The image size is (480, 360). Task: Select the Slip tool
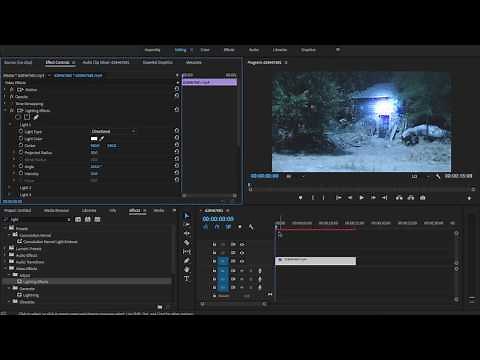pos(187,252)
